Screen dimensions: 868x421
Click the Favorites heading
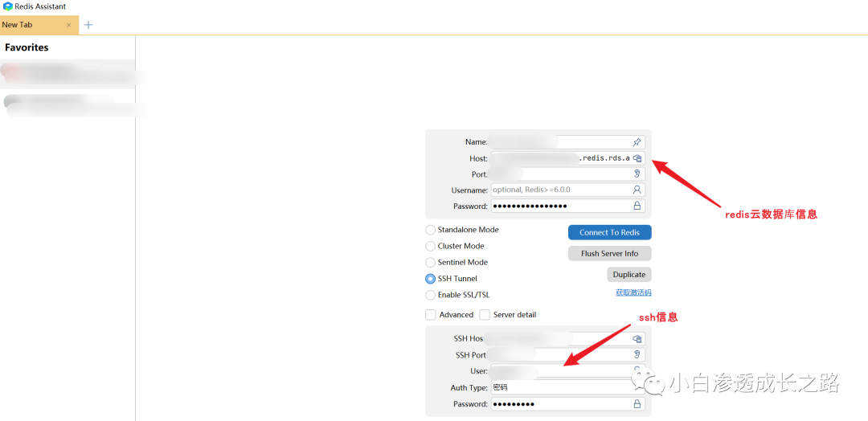[x=27, y=47]
